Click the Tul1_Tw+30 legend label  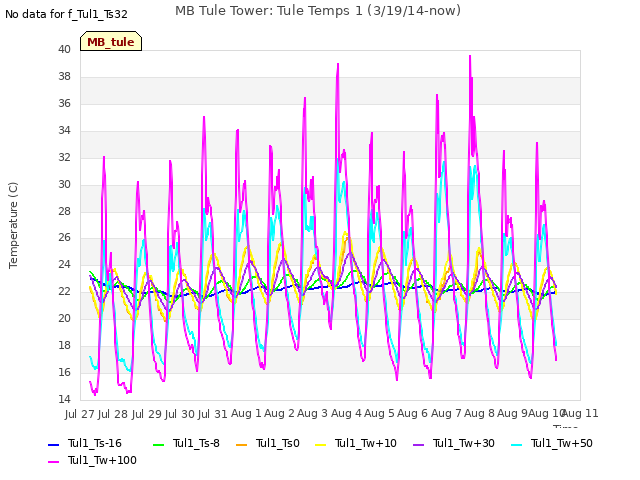point(464,443)
